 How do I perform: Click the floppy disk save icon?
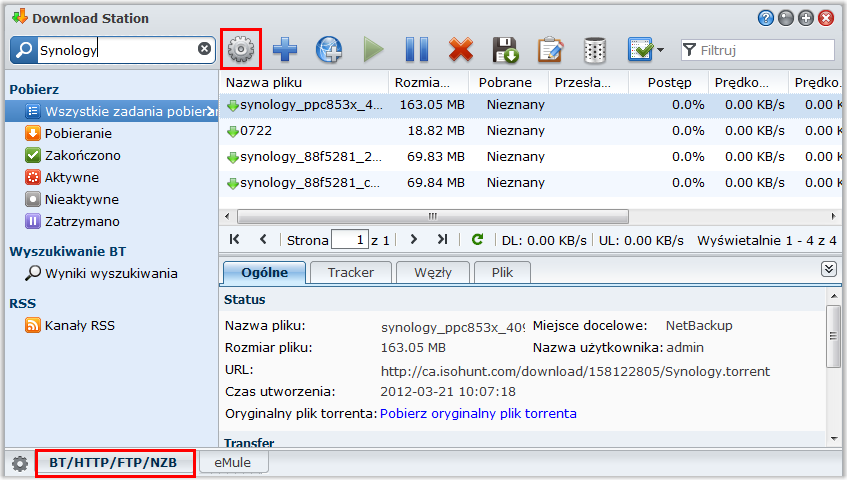point(505,50)
